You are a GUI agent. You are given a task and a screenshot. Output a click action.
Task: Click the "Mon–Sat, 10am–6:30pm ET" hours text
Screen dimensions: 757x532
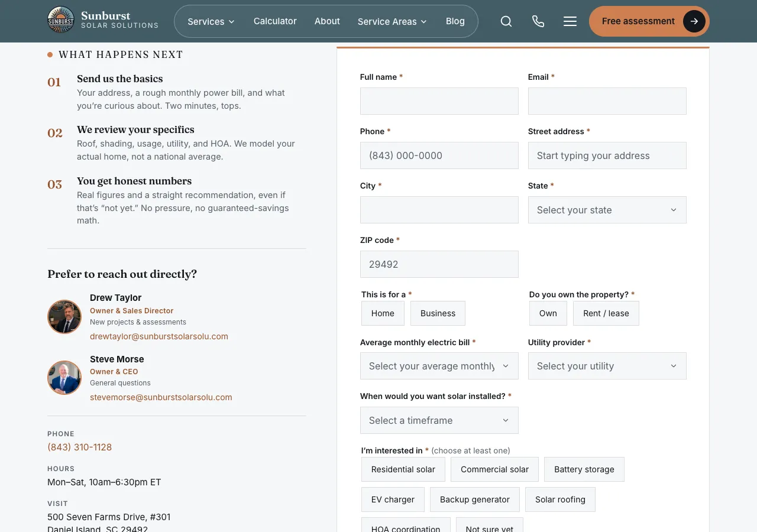pos(104,482)
